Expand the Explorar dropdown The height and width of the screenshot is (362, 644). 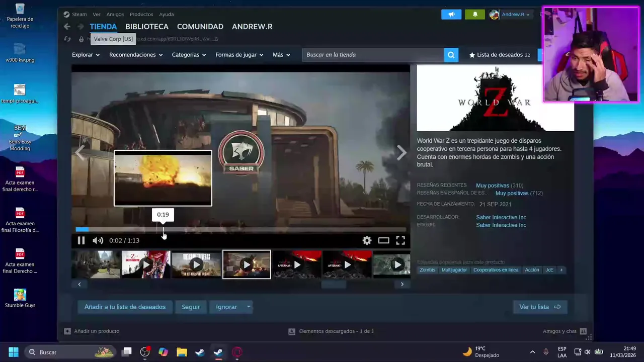86,55
